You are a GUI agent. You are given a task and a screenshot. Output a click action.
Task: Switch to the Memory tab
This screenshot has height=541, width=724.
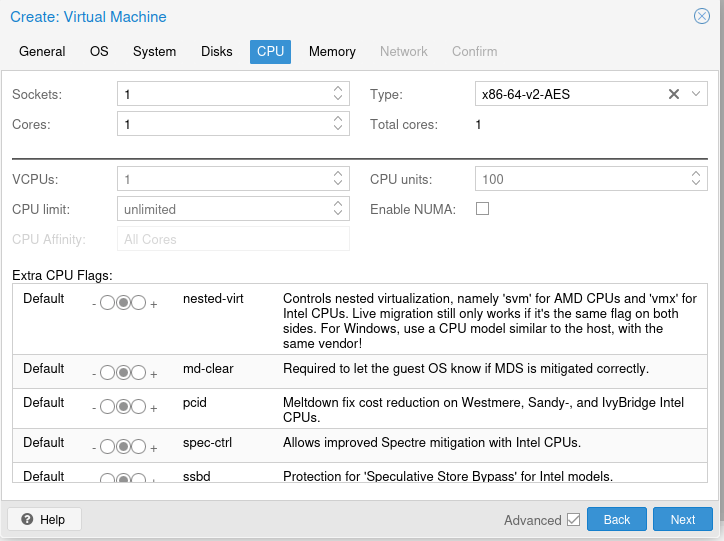click(332, 51)
